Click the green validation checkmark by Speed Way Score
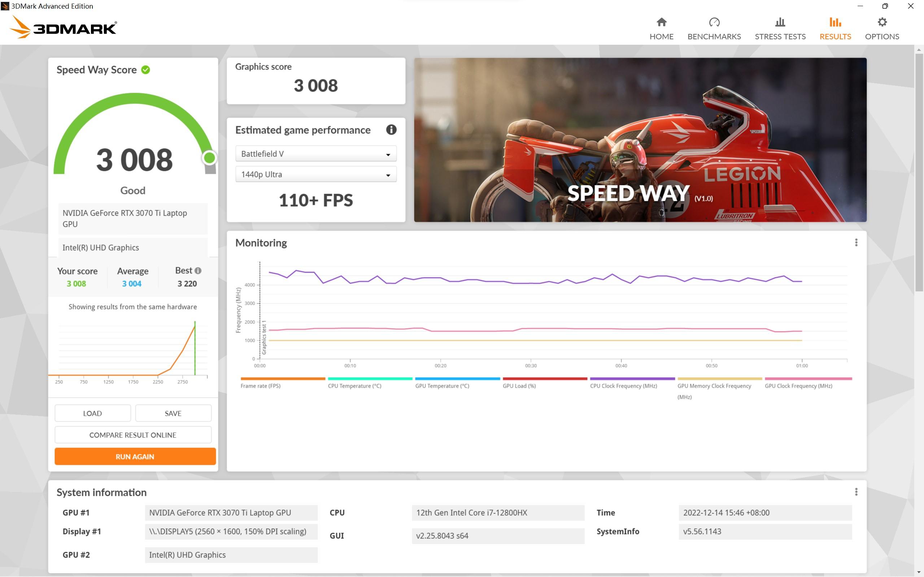The width and height of the screenshot is (924, 577). (x=145, y=70)
